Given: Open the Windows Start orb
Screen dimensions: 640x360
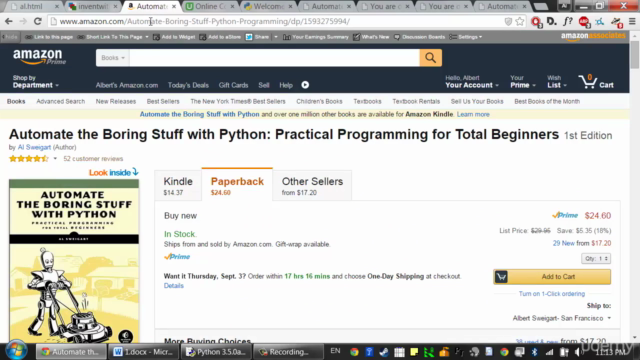Looking at the screenshot, I should click(16, 351).
